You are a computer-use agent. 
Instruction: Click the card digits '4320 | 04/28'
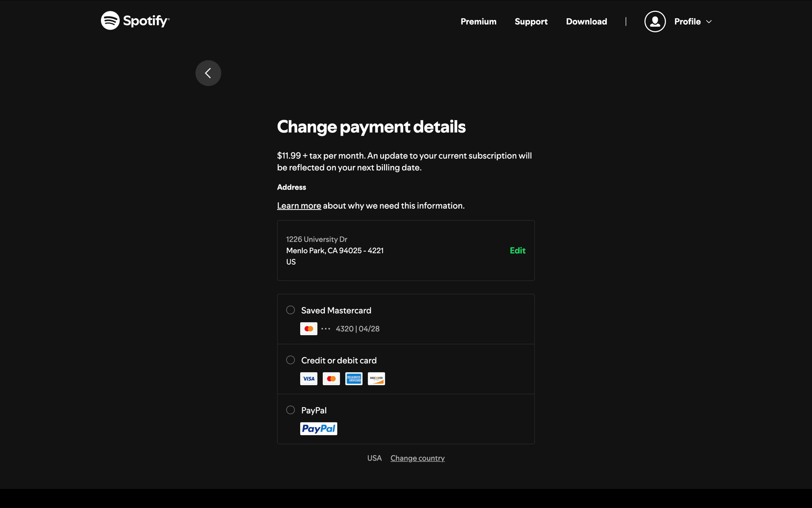point(357,329)
